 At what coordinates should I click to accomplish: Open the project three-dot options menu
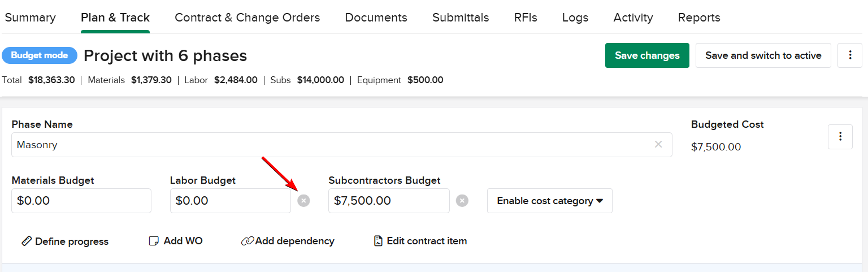point(850,55)
